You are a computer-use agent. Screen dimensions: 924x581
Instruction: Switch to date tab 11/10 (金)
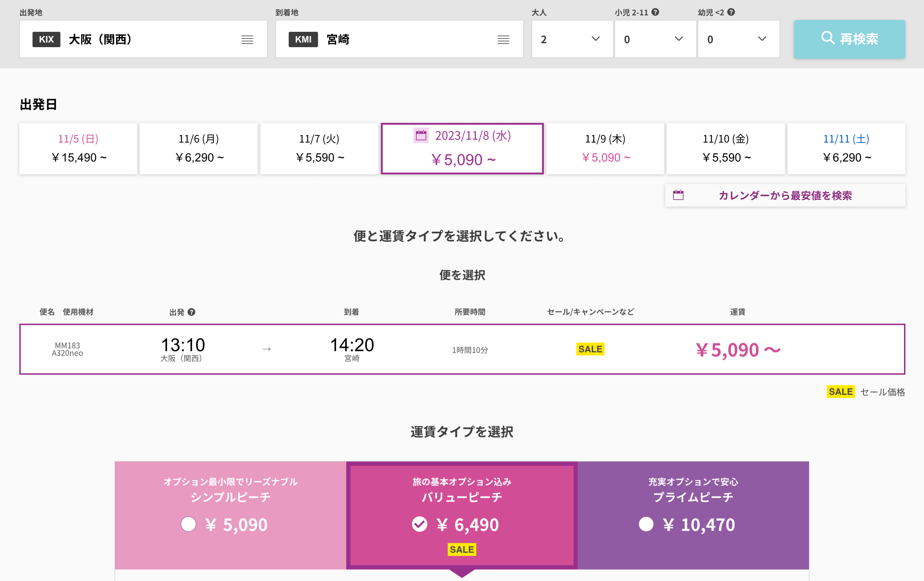tap(726, 149)
